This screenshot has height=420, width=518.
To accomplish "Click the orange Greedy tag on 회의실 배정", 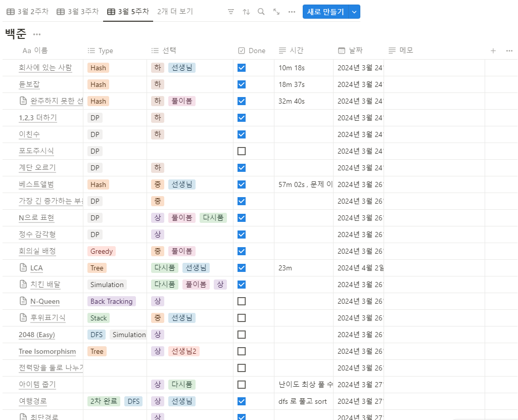I will point(102,251).
